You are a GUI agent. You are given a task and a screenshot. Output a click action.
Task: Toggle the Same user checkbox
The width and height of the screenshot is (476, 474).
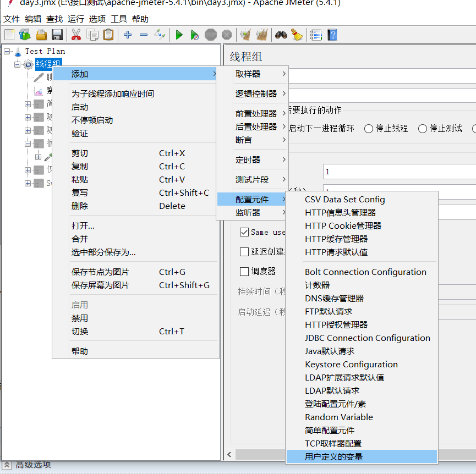(x=244, y=232)
